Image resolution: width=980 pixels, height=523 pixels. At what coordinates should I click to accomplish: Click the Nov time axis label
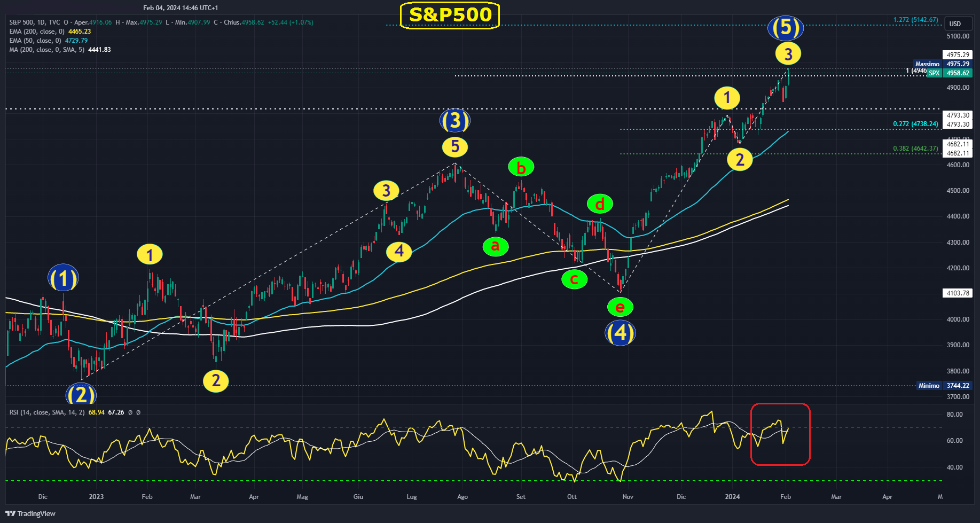(628, 497)
